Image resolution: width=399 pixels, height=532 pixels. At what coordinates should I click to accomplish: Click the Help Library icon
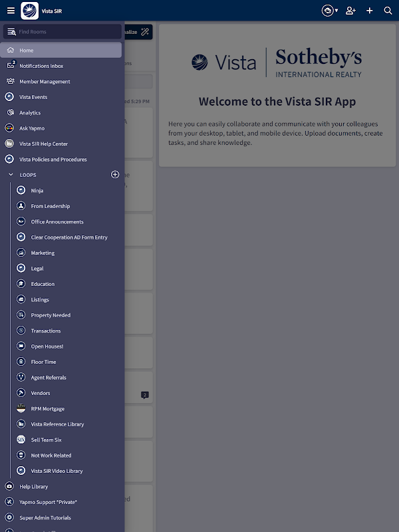pos(9,487)
